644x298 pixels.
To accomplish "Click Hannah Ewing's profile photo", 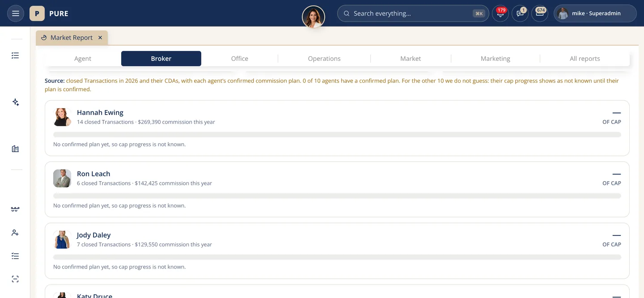I will coord(62,117).
